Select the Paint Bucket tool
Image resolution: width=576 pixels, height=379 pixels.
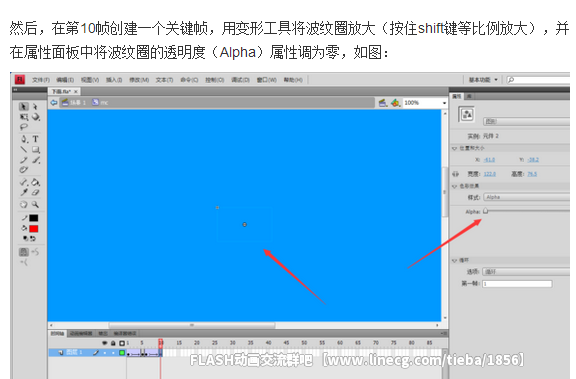(36, 182)
